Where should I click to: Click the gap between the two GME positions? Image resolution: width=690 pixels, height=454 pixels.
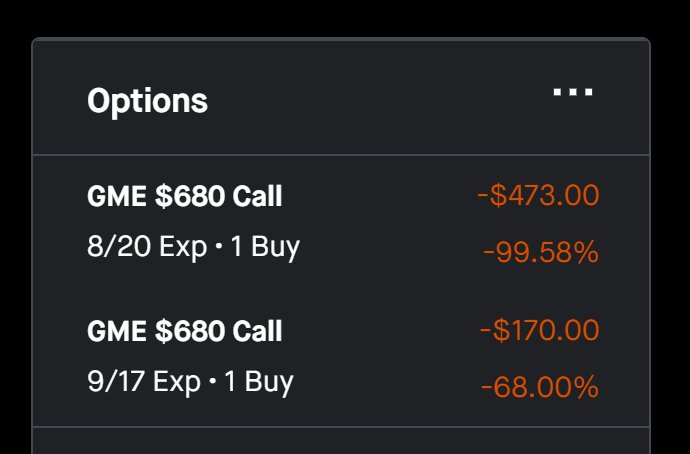click(341, 291)
